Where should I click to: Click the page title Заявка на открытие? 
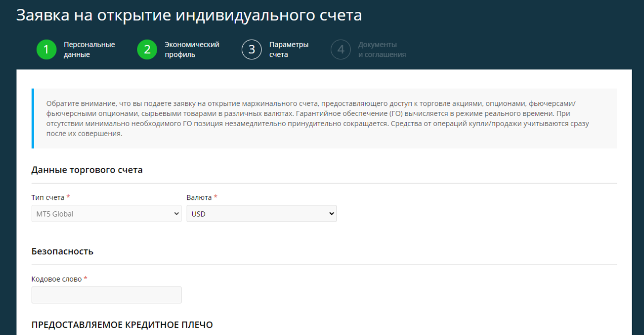(189, 15)
